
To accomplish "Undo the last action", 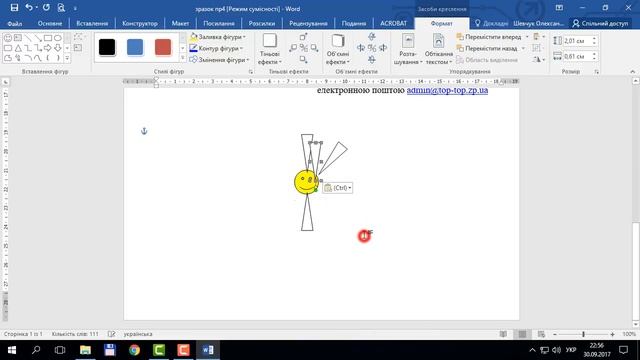I will pyautogui.click(x=29, y=8).
